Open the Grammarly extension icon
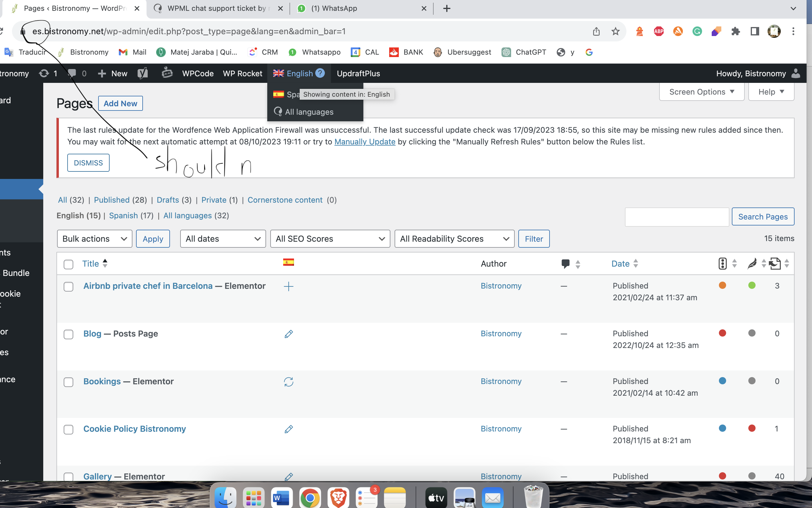 pyautogui.click(x=697, y=31)
